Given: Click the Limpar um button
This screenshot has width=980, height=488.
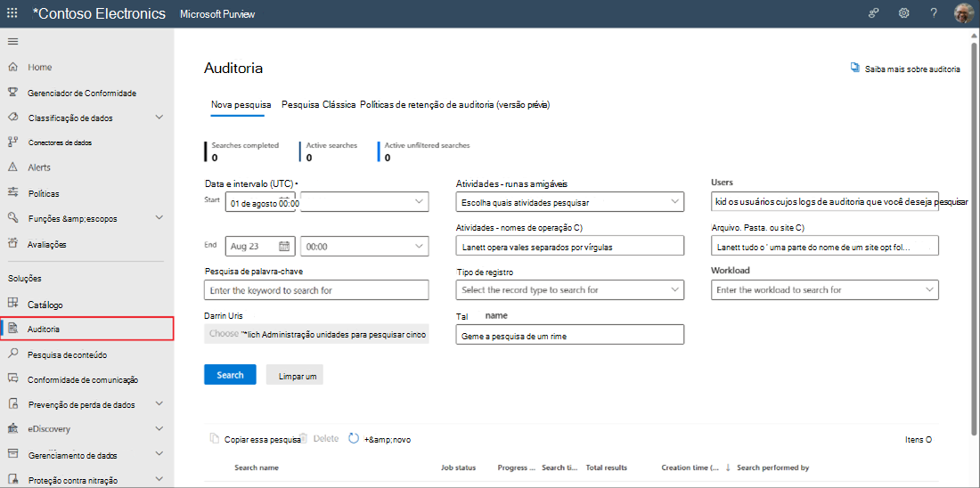Looking at the screenshot, I should coord(295,375).
